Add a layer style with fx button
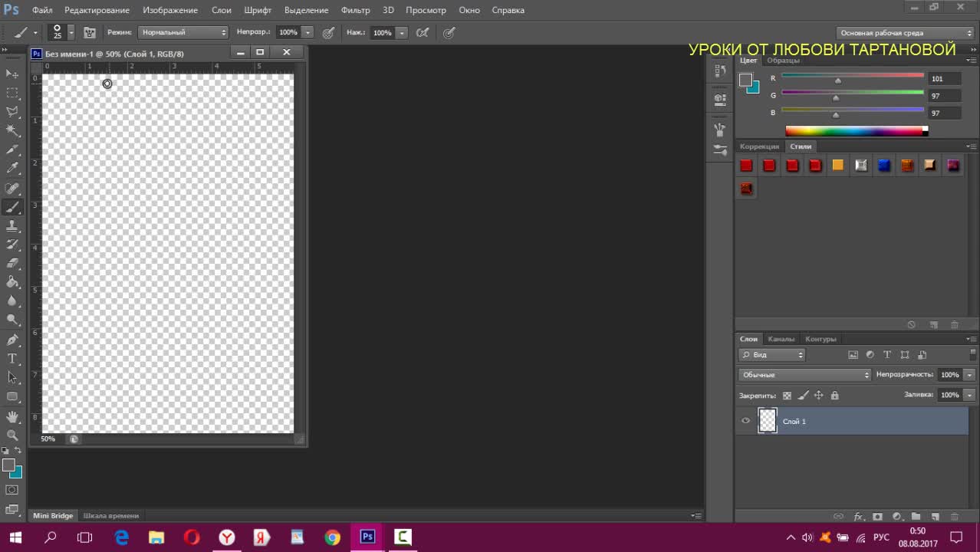 point(859,517)
